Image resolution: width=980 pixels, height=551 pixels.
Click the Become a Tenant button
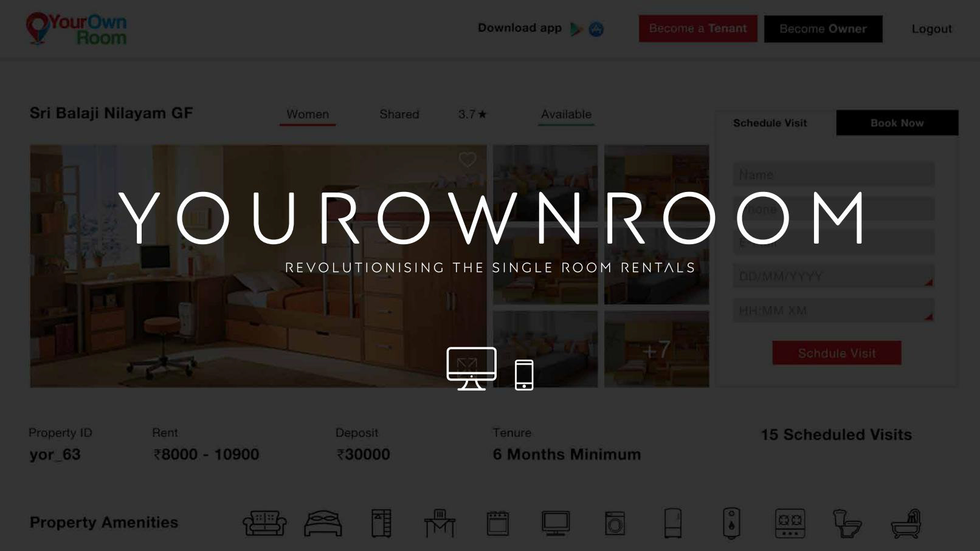(698, 29)
